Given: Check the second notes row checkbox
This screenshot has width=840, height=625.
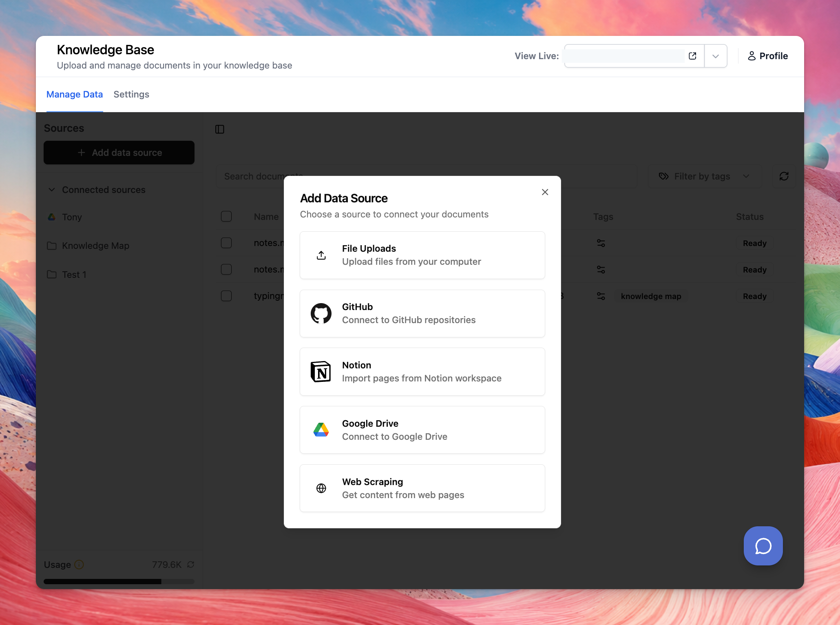Looking at the screenshot, I should [x=226, y=269].
